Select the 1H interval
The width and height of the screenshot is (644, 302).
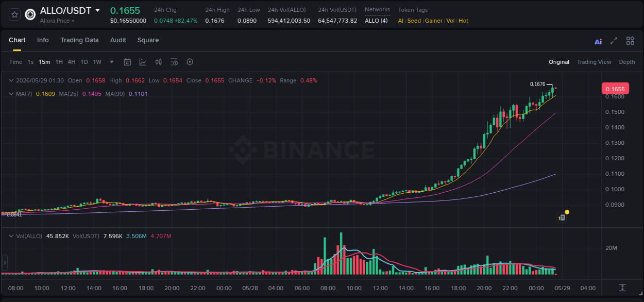pos(59,62)
